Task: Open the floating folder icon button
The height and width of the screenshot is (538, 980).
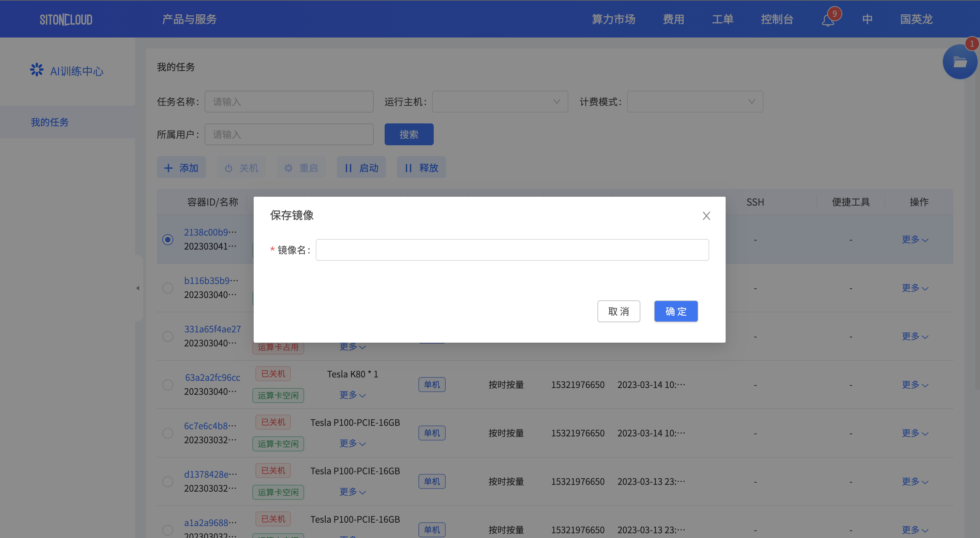Action: [x=960, y=62]
